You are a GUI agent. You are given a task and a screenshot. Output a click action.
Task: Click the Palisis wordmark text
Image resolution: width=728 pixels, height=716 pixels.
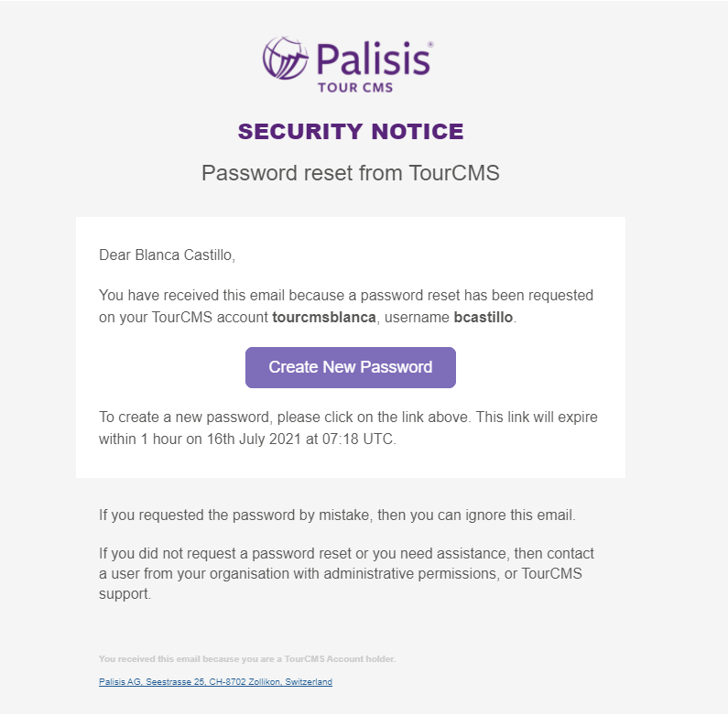(x=374, y=59)
